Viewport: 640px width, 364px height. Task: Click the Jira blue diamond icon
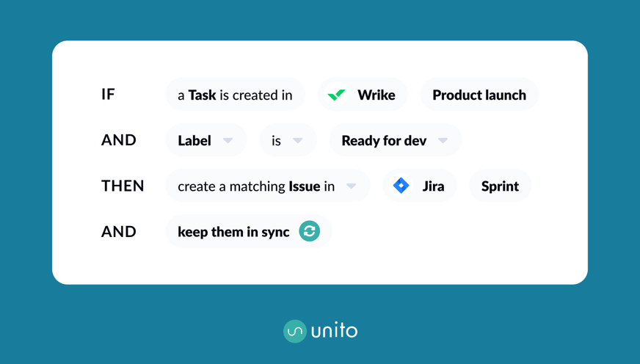tap(401, 186)
